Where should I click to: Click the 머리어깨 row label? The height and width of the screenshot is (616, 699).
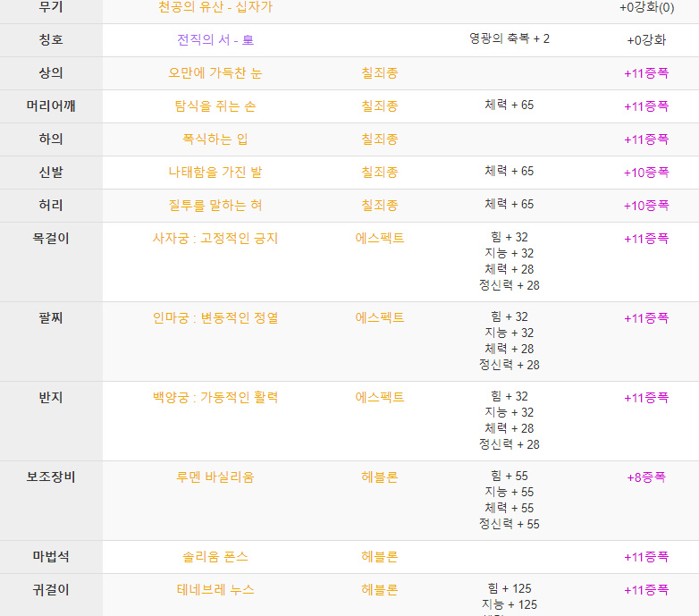51,106
